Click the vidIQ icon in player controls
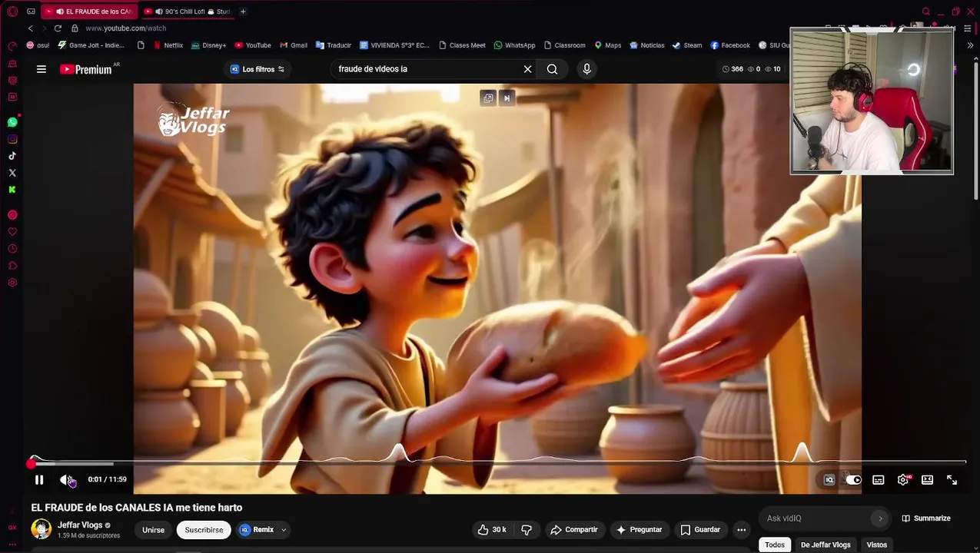Screen dimensions: 980x553 tap(829, 480)
